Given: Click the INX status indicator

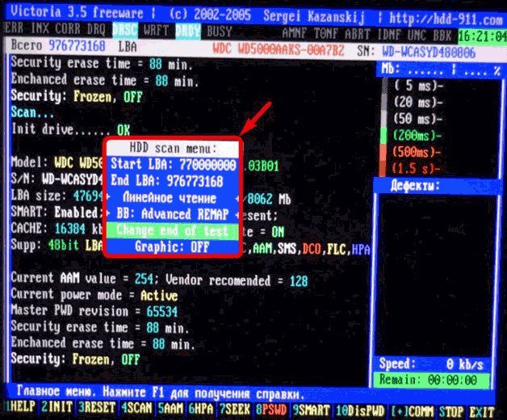Looking at the screenshot, I should [x=40, y=28].
